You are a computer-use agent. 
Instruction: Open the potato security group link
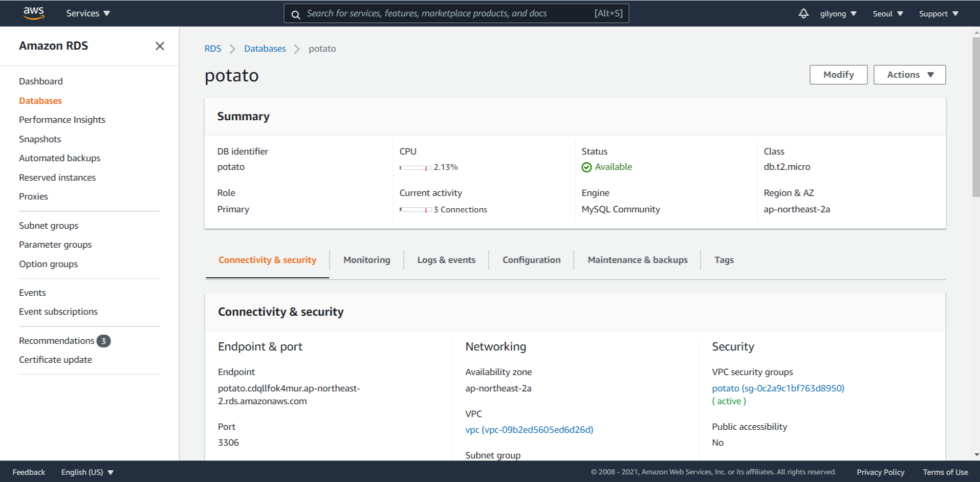tap(778, 388)
